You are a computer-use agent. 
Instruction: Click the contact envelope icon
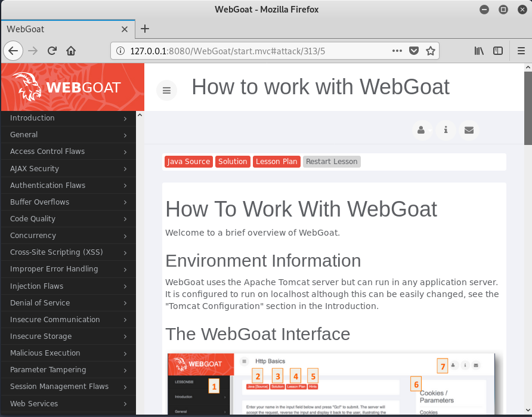469,130
